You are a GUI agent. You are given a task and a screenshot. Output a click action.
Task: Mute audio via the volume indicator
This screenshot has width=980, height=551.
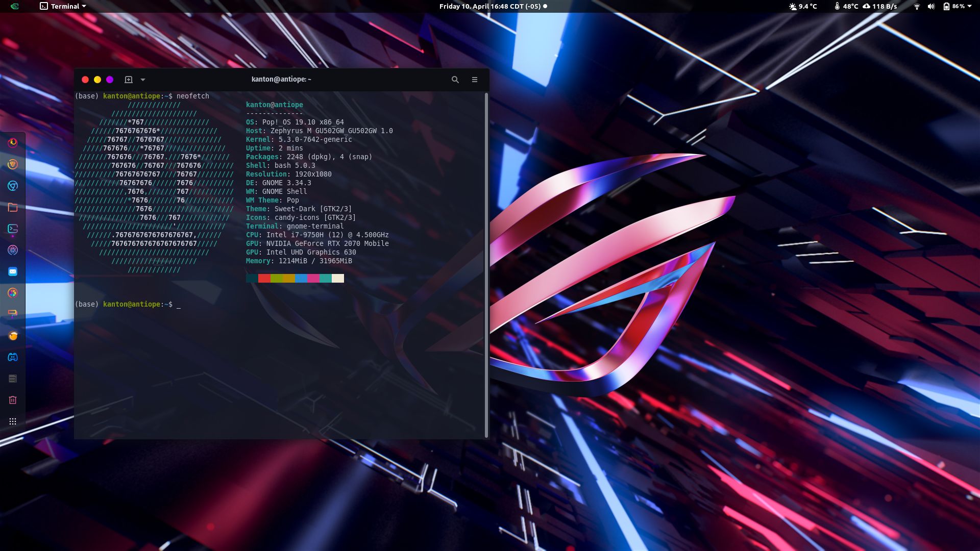pos(931,7)
